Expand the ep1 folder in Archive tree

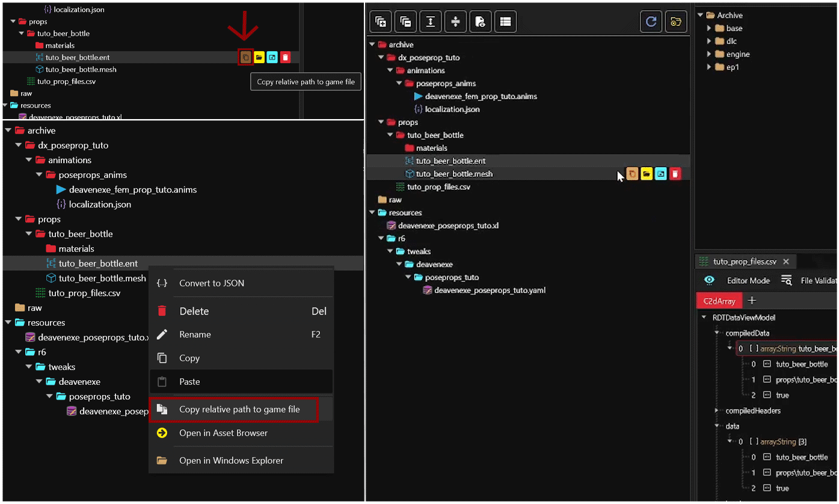pos(710,67)
